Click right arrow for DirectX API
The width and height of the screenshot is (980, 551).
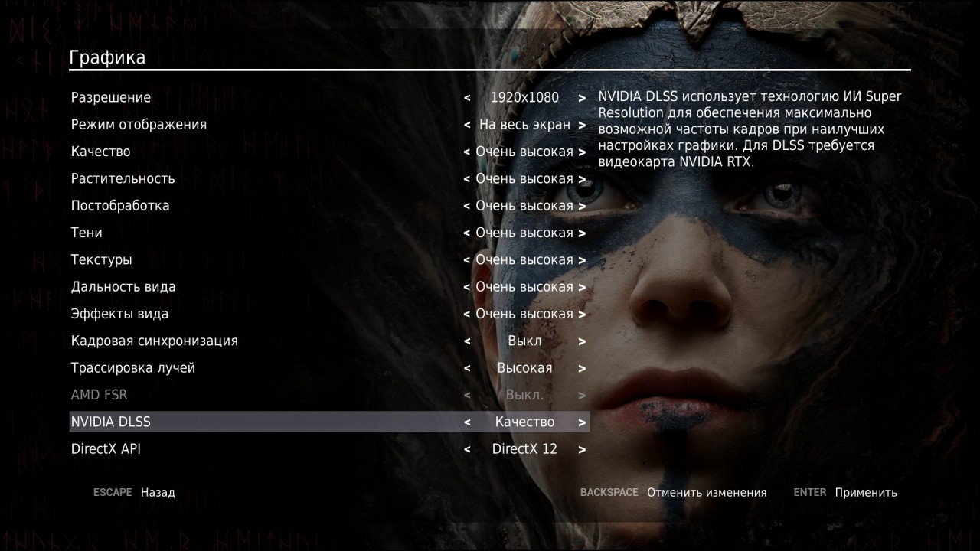[x=582, y=449]
